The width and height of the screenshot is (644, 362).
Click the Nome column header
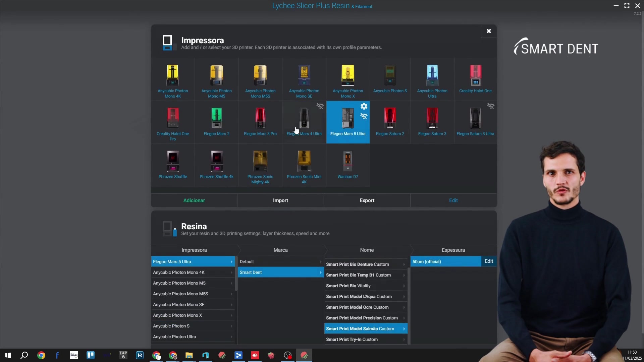point(367,250)
